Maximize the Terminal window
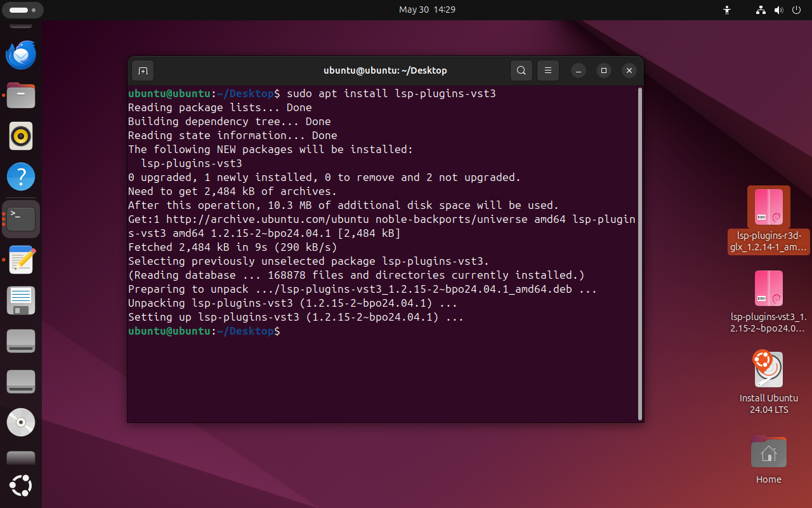The height and width of the screenshot is (508, 812). 604,70
